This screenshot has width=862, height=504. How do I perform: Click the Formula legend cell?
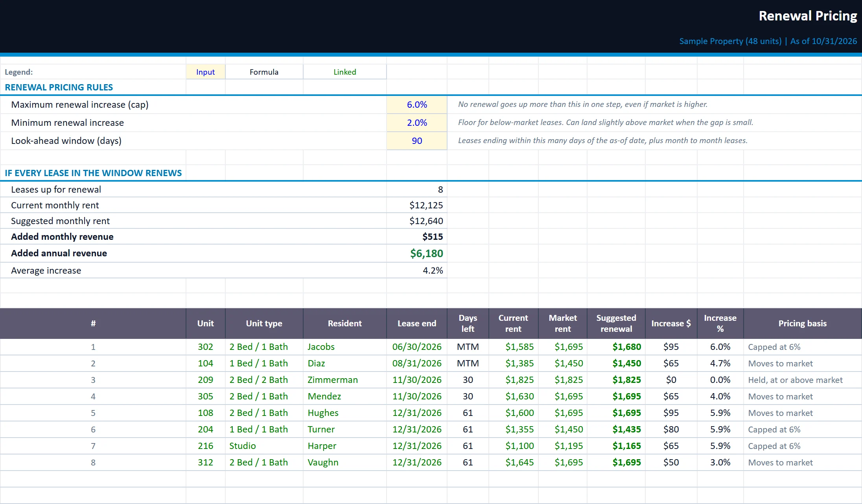click(x=264, y=72)
